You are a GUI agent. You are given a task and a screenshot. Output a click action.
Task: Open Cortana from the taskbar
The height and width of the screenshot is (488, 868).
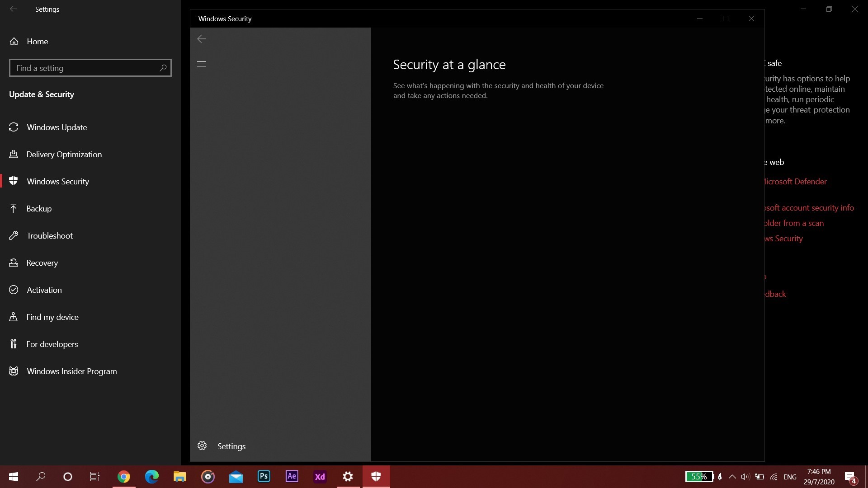(x=68, y=477)
